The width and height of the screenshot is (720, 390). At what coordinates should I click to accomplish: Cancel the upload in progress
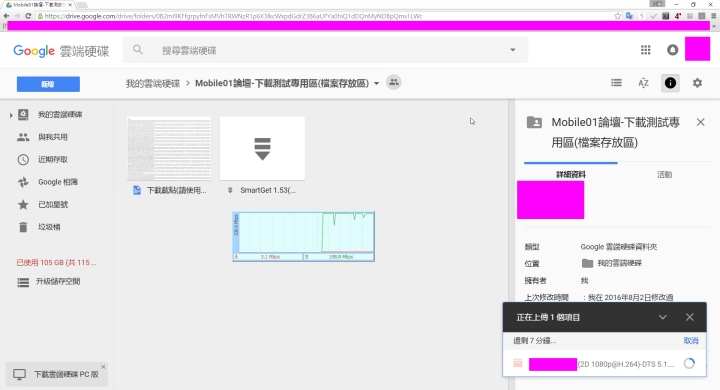(691, 340)
